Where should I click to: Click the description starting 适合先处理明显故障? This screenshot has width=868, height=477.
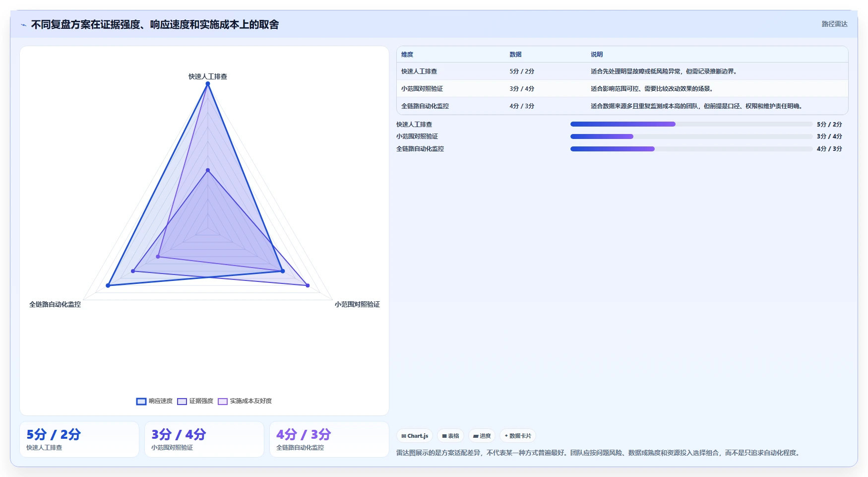665,71
